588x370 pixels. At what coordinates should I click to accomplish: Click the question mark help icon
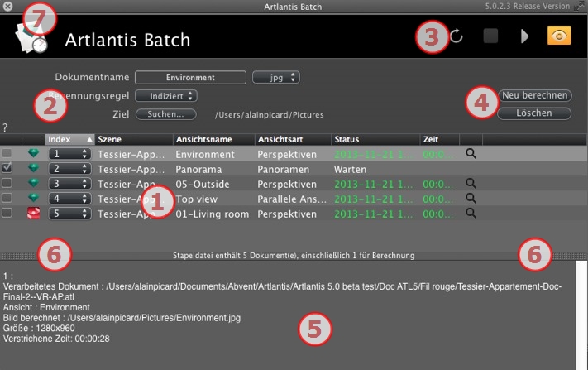(x=5, y=128)
